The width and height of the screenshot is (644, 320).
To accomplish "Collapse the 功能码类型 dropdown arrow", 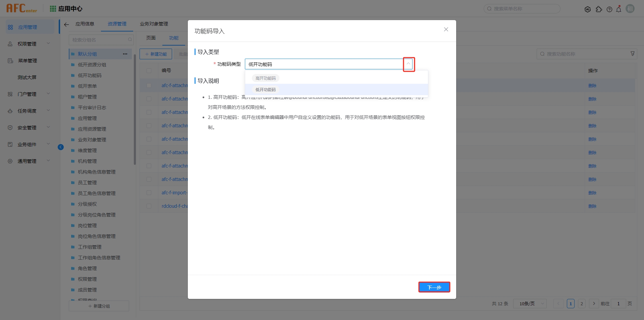I will pos(408,64).
